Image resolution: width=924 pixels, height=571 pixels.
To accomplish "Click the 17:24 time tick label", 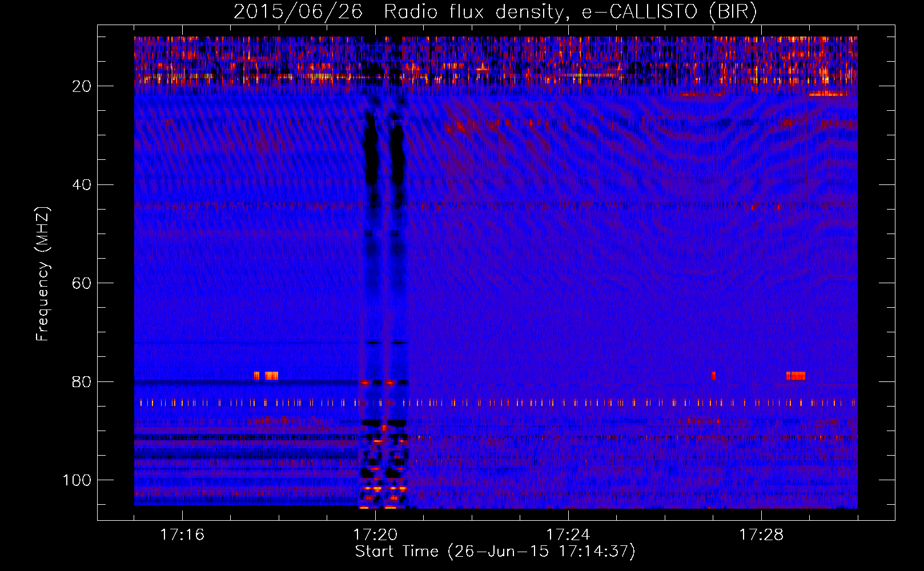I will 568,534.
